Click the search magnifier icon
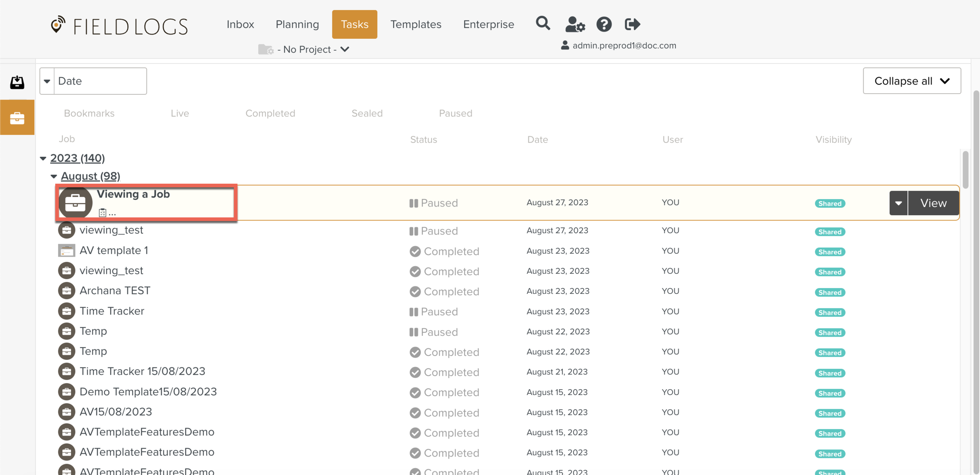The image size is (980, 475). tap(543, 24)
